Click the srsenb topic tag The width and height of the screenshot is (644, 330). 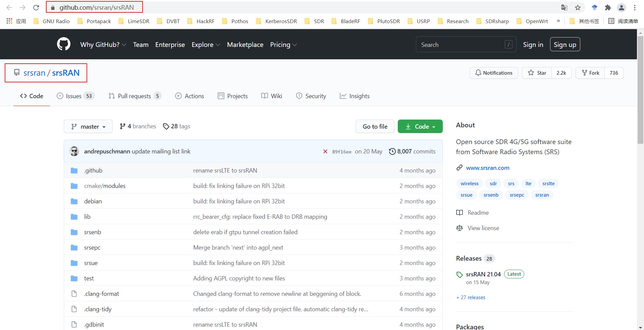[x=491, y=195]
